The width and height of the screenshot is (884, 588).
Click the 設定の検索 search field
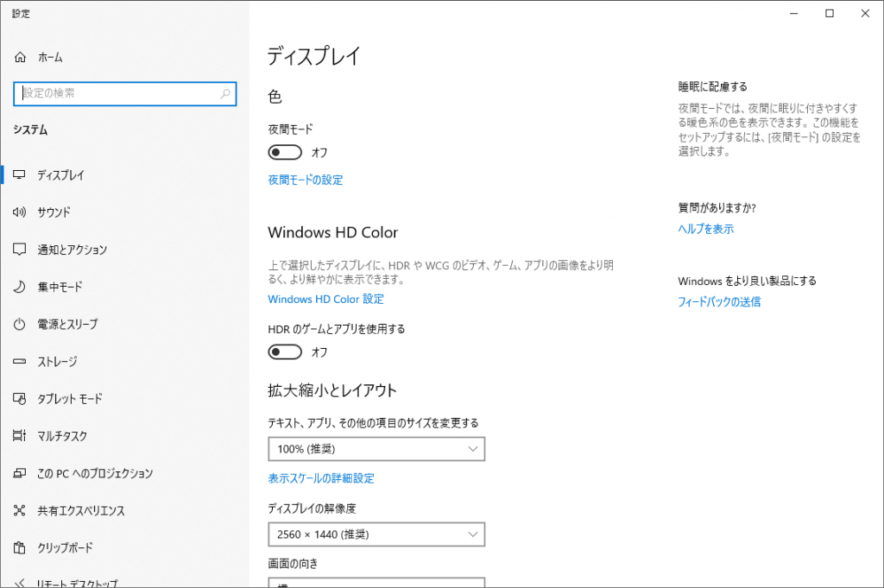pyautogui.click(x=117, y=93)
